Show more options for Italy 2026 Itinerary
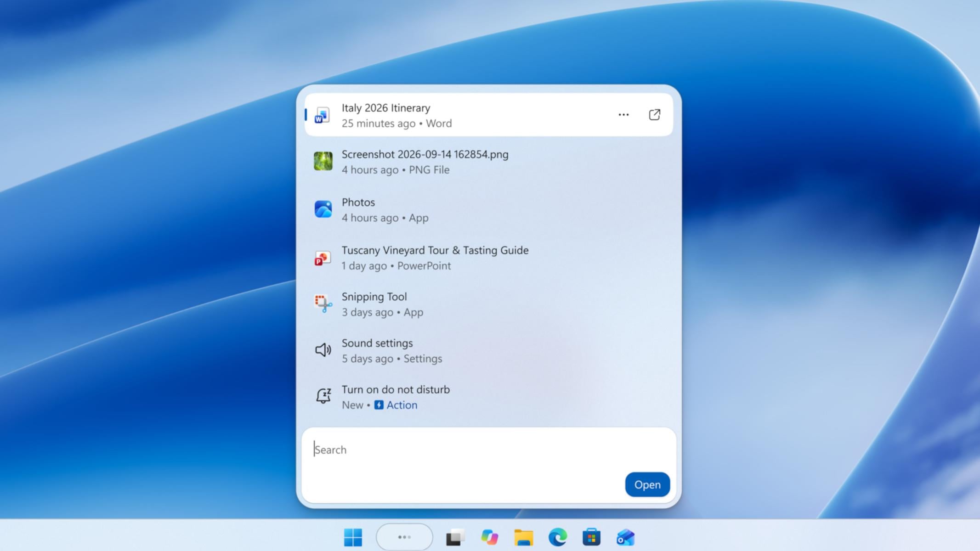Screen dimensions: 980x551 click(623, 115)
